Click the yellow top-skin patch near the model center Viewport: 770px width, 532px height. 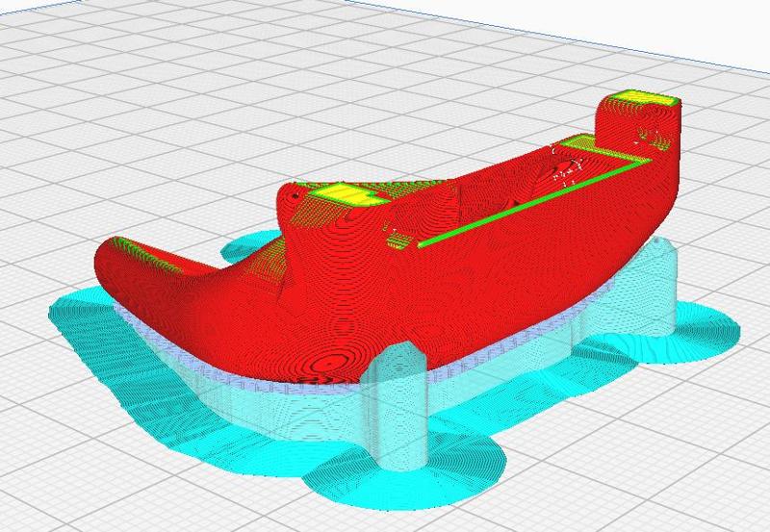[x=347, y=194]
